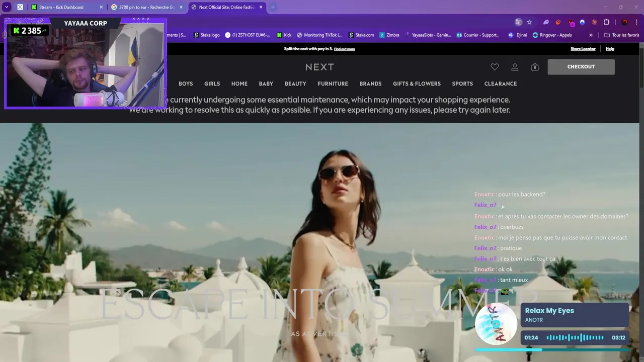The height and width of the screenshot is (362, 644).
Task: Open the Monitoring TikTok bookmark
Action: (319, 35)
